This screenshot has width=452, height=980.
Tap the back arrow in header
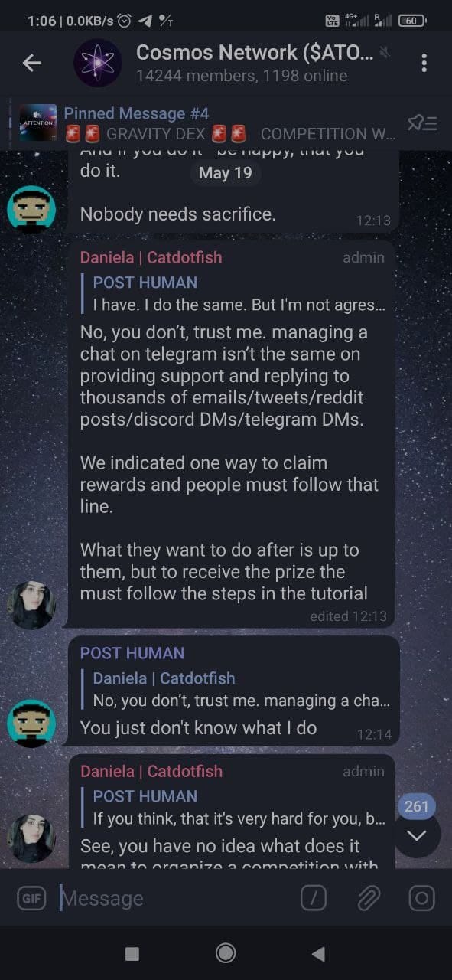coord(31,63)
